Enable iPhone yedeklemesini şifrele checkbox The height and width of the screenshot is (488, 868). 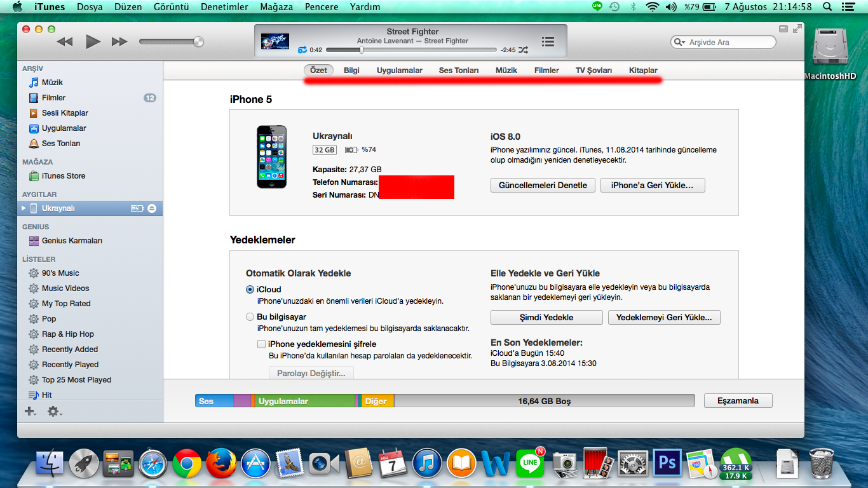(261, 344)
